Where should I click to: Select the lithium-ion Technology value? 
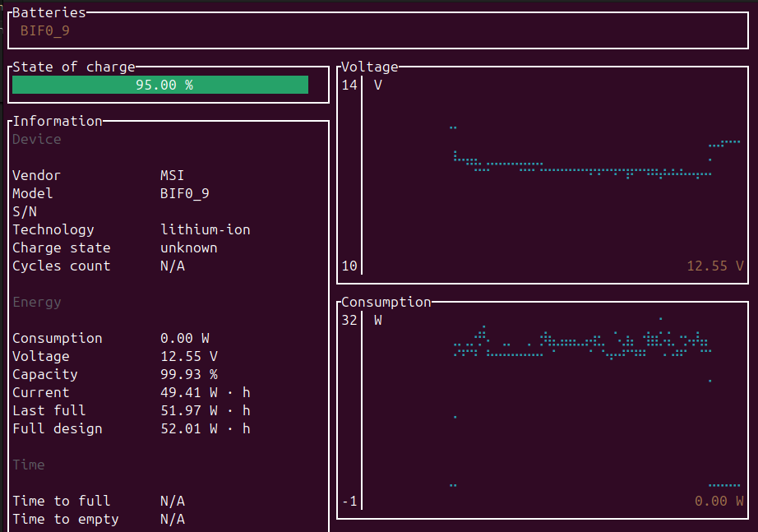(x=205, y=230)
